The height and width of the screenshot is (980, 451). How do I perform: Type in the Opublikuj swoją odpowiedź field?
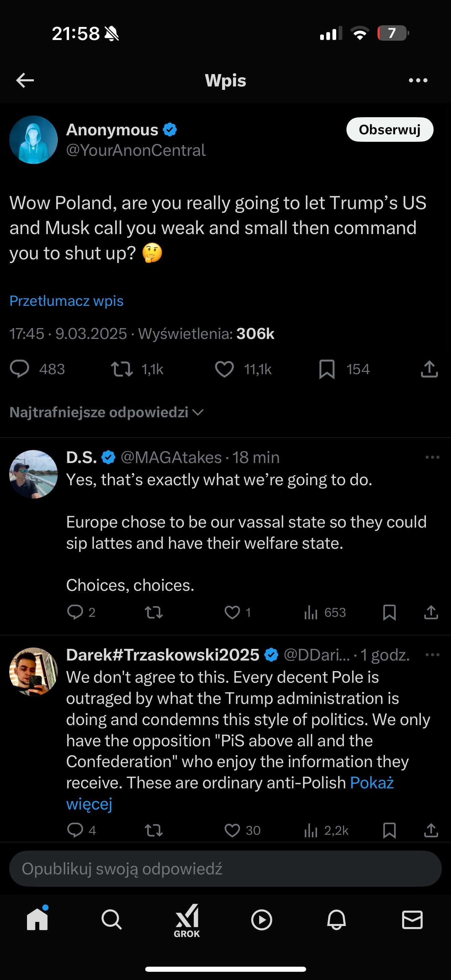point(225,869)
